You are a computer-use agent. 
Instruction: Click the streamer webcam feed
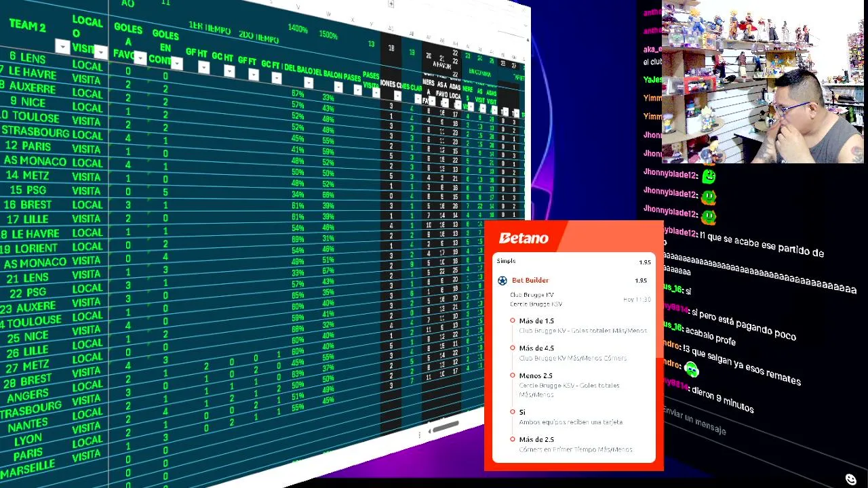[763, 82]
